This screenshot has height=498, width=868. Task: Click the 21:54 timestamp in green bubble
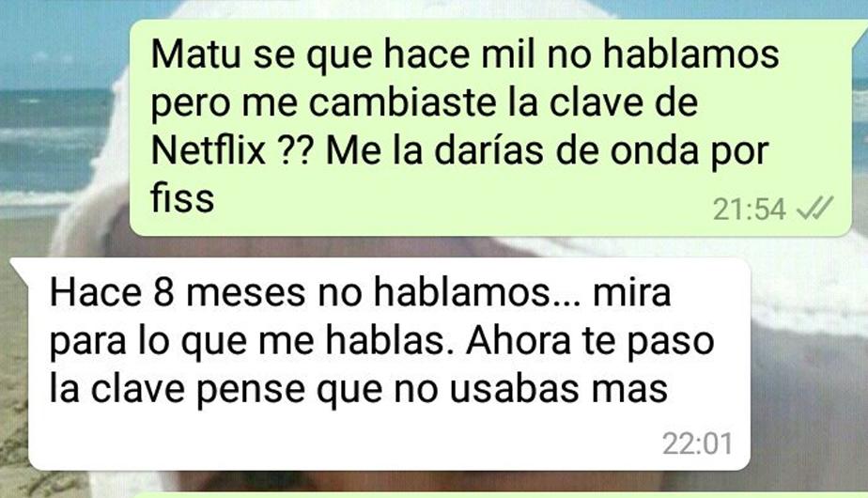click(x=749, y=210)
